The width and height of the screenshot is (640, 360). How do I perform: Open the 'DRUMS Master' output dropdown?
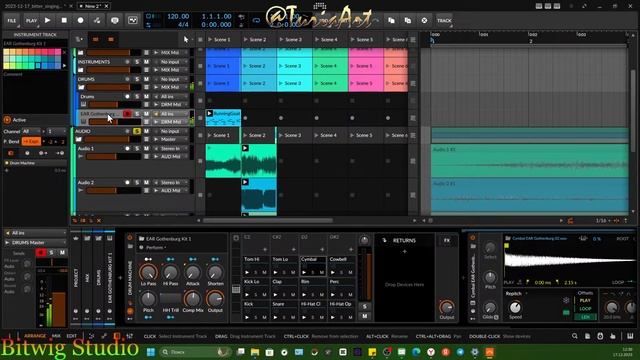point(35,242)
